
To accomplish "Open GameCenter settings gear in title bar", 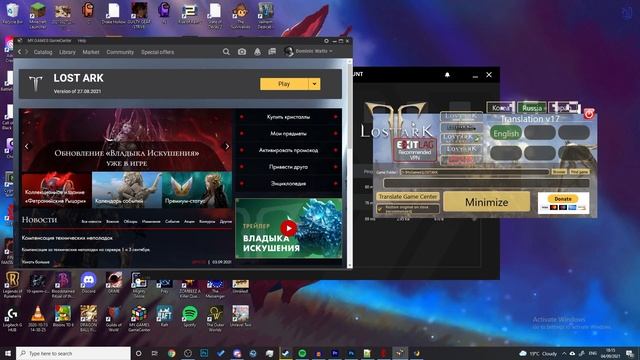I will coord(326,41).
